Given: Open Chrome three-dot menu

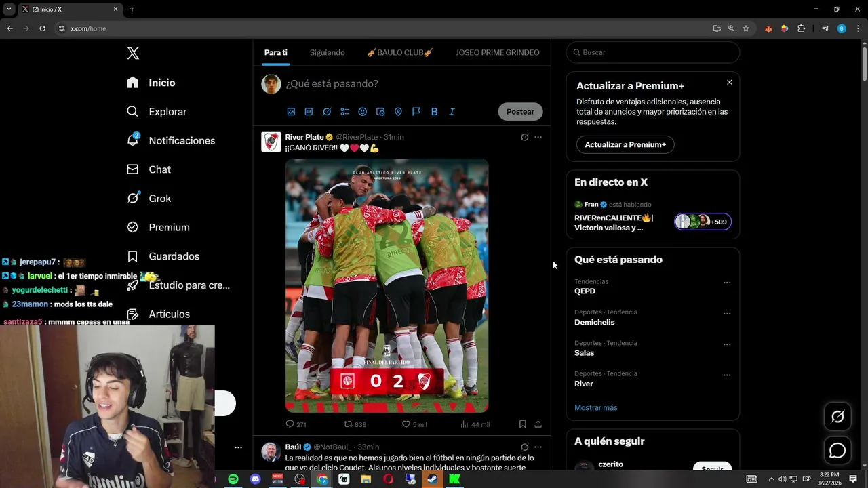Looking at the screenshot, I should point(858,28).
